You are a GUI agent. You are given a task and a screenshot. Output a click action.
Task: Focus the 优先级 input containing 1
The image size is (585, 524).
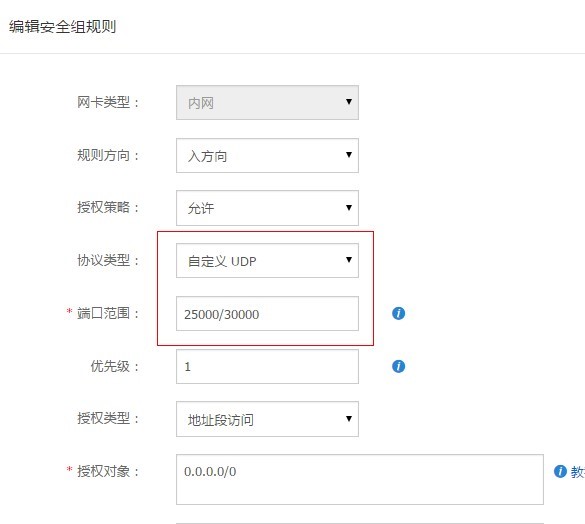click(x=267, y=367)
